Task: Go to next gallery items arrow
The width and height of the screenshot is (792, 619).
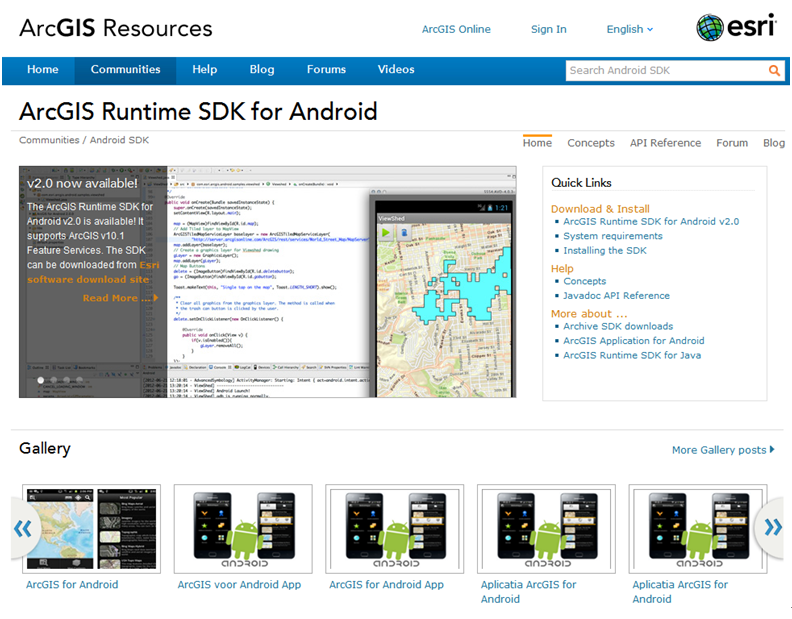Action: click(x=773, y=527)
